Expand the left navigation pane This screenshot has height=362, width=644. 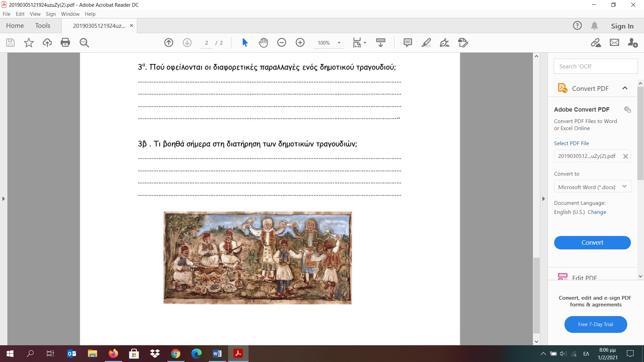(x=3, y=199)
